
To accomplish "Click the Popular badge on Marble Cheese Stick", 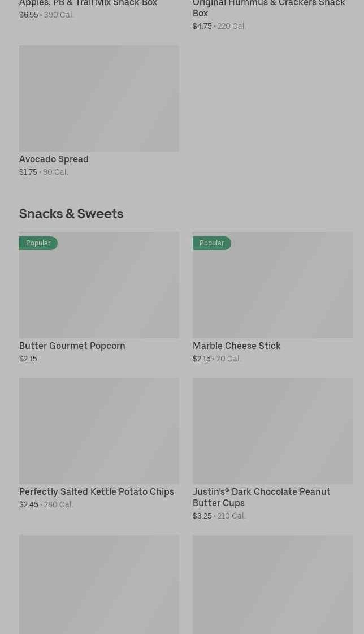I will [x=212, y=243].
